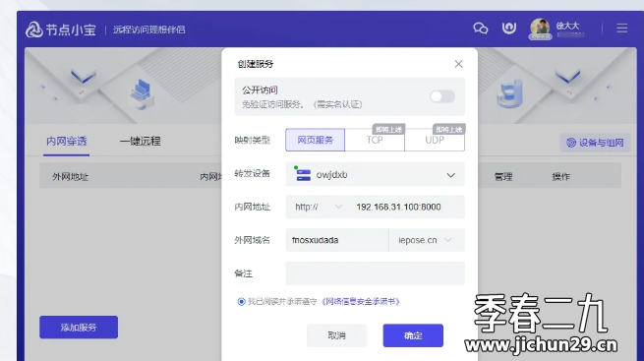Select 网页服务 mapping type
Screen dimensions: 644x361
315,140
